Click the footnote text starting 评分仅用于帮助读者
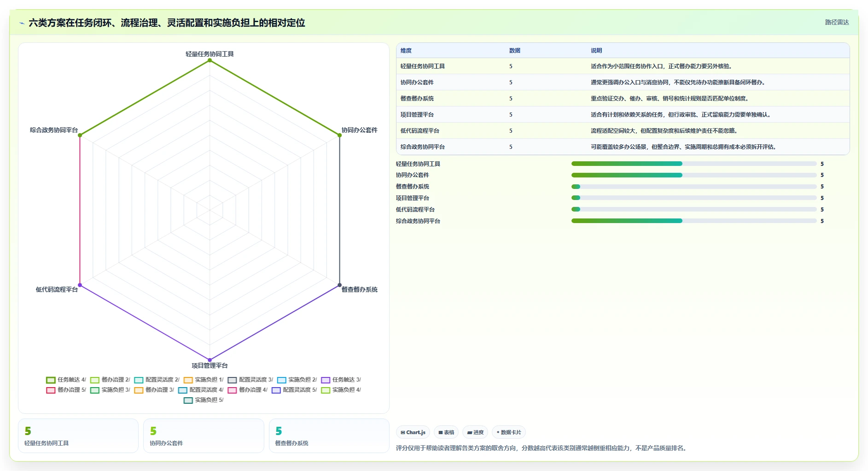The image size is (868, 471). pyautogui.click(x=542, y=448)
